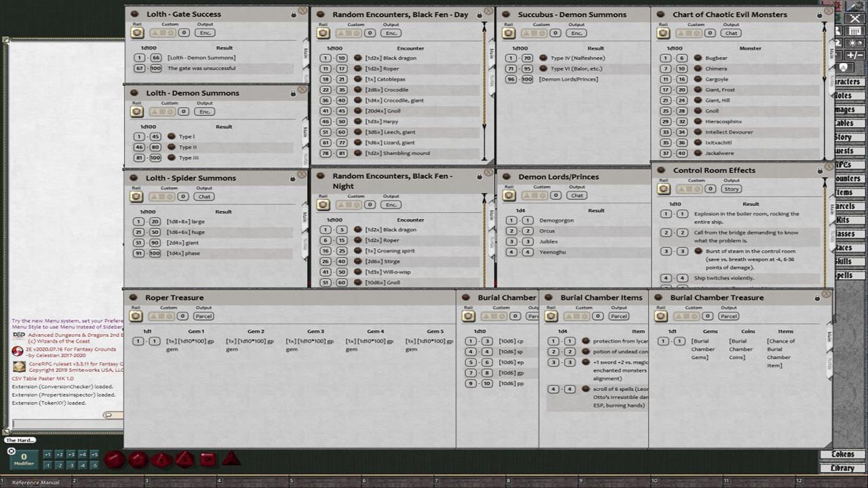Image resolution: width=868 pixels, height=488 pixels.
Task: Toggle Output "Chat" on Lolth - Spider Summons
Action: tap(203, 197)
